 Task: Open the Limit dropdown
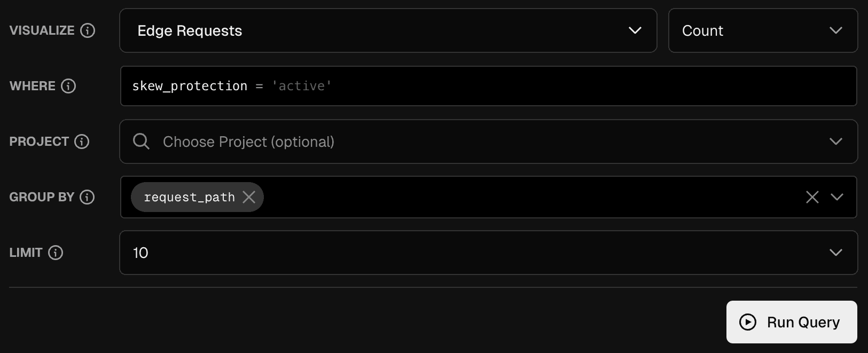pos(835,253)
